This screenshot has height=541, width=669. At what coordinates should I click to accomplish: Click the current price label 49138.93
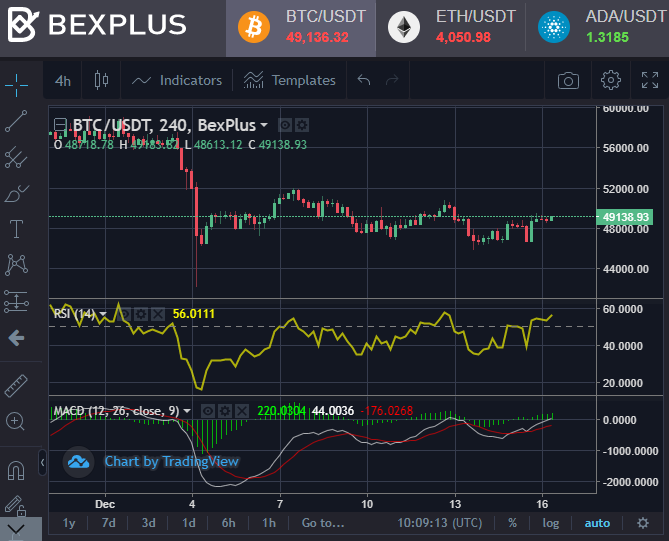(x=625, y=217)
